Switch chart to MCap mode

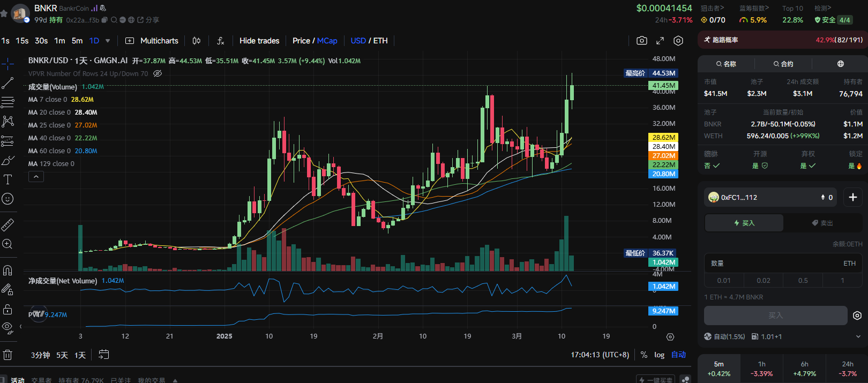pos(327,41)
